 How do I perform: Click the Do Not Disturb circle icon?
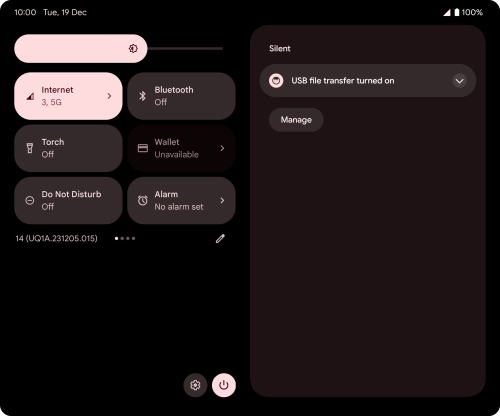(30, 200)
